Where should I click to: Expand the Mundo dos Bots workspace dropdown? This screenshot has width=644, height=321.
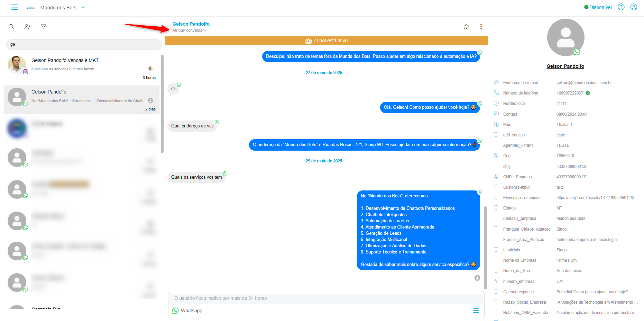(x=83, y=7)
